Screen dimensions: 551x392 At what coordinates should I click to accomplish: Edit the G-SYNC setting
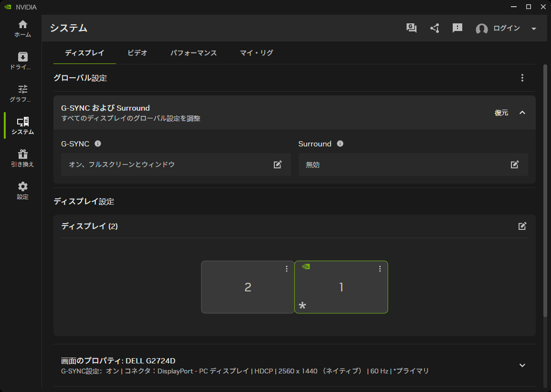[x=278, y=165]
